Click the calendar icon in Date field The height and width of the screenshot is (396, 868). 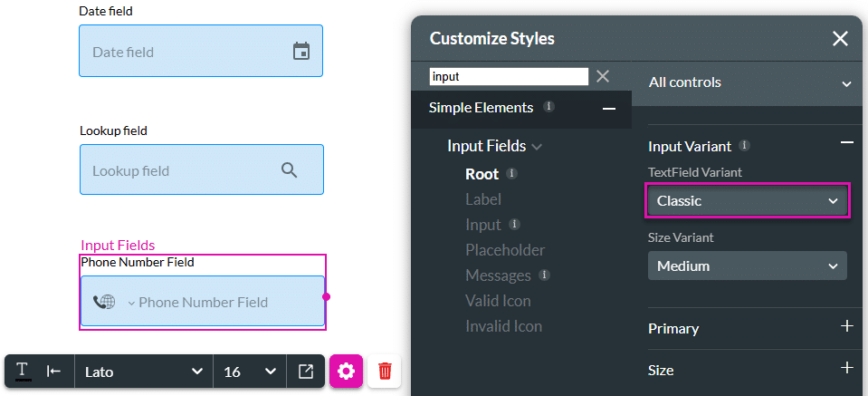[301, 52]
